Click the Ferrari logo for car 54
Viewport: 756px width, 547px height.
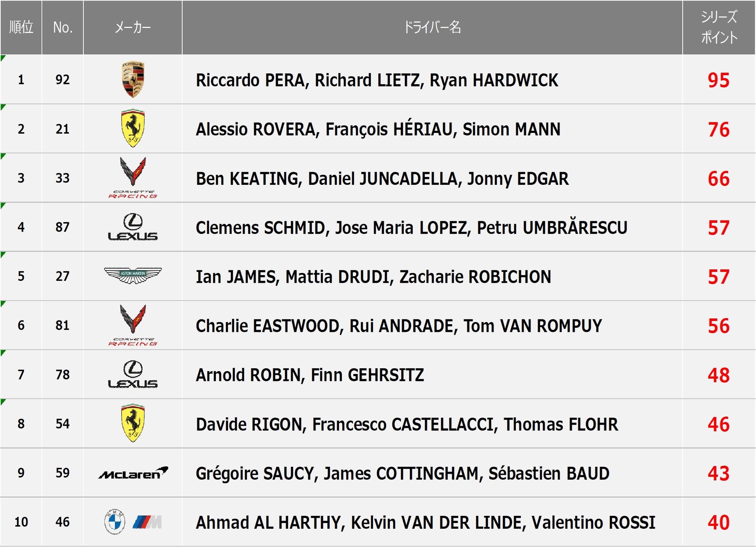click(x=133, y=423)
